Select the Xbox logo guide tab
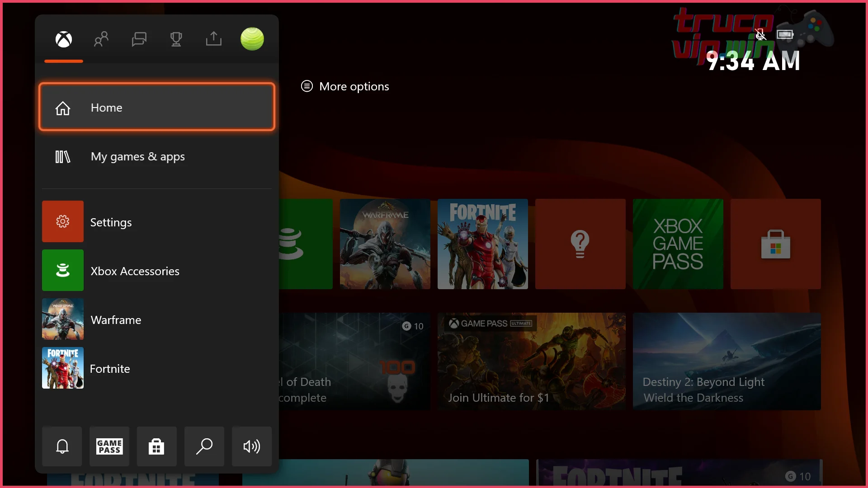The image size is (868, 488). pos(64,39)
